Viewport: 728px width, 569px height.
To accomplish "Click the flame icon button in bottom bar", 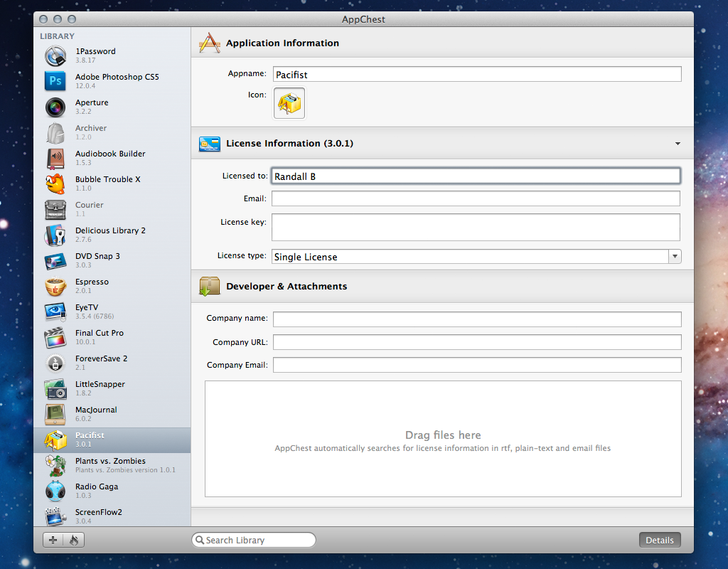I will 74,540.
